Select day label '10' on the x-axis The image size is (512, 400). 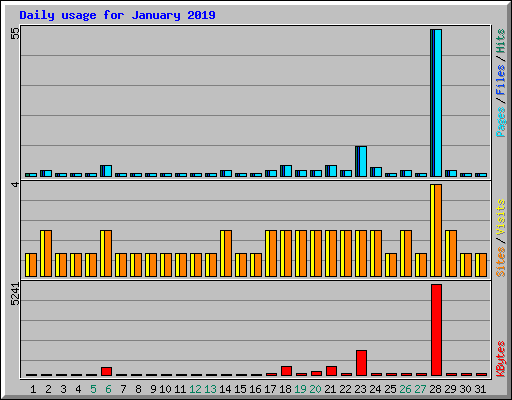(165, 389)
